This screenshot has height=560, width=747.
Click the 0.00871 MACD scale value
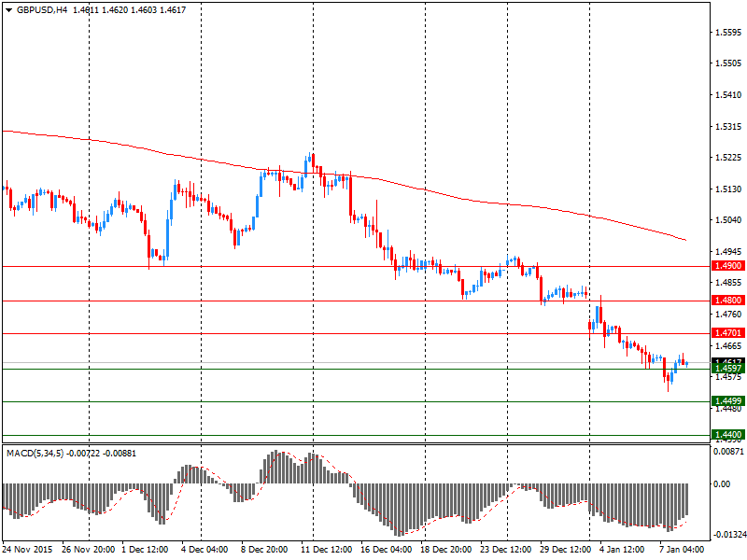click(729, 451)
